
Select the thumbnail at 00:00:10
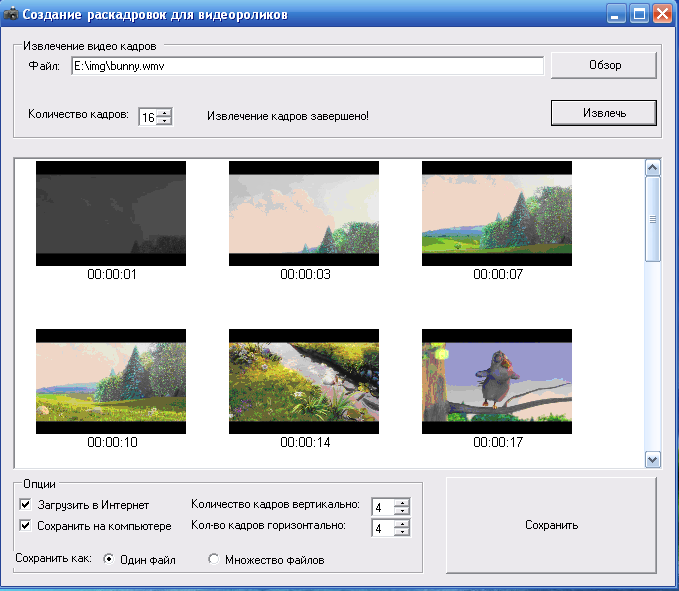[111, 381]
